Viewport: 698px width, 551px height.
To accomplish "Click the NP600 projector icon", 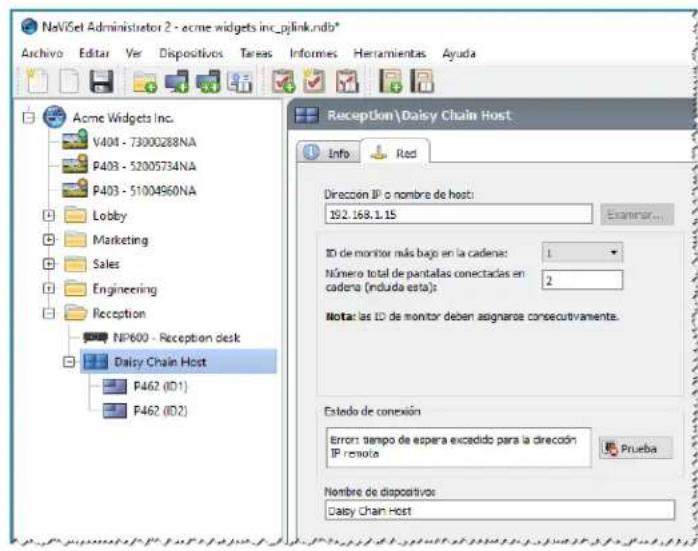I will coord(95,338).
